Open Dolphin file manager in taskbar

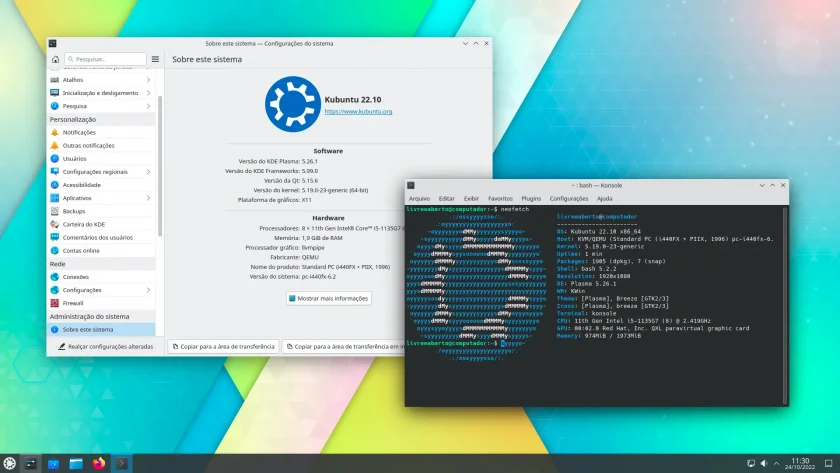point(76,464)
